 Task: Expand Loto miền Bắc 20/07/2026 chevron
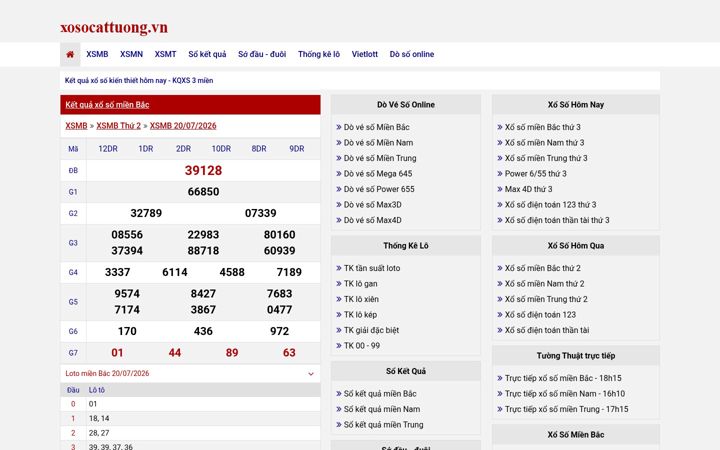coord(311,374)
